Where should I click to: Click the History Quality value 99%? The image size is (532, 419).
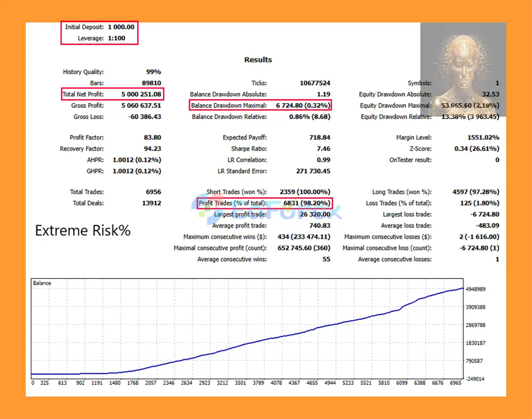[153, 72]
